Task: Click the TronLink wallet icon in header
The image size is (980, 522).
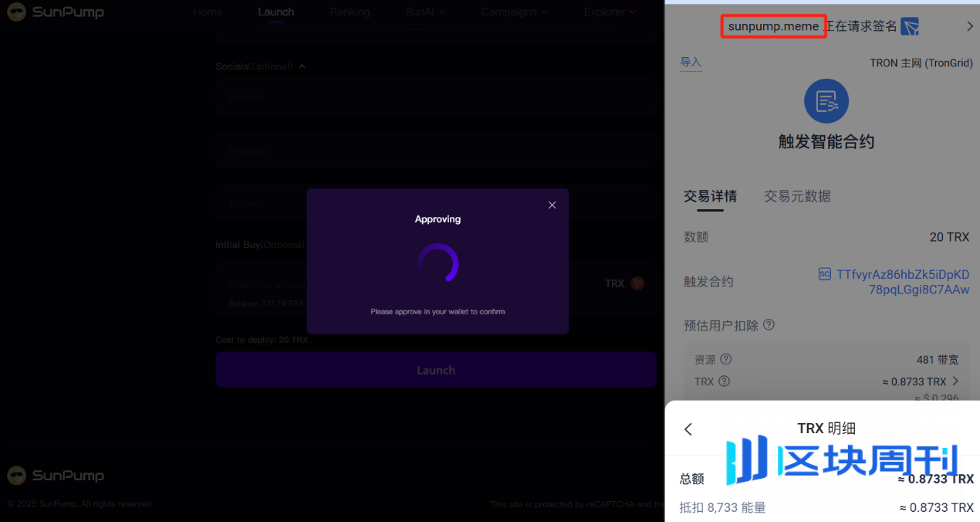Action: [910, 26]
